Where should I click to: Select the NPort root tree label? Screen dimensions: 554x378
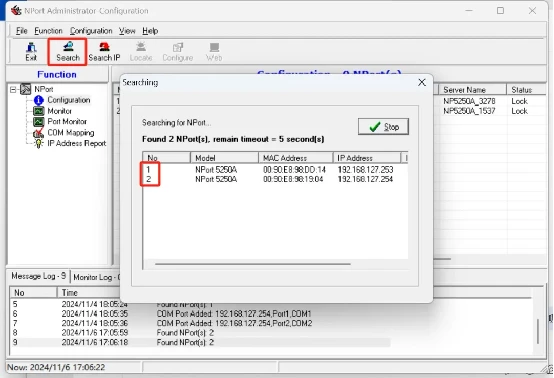pos(44,89)
